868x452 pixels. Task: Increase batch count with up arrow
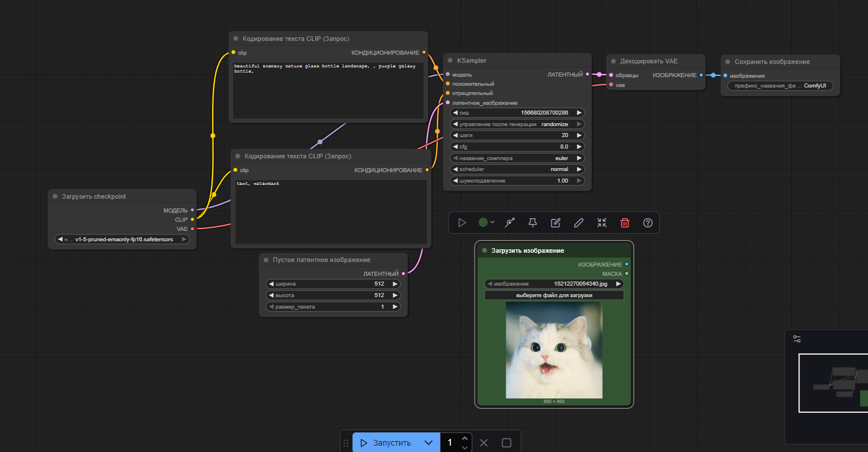(465, 438)
